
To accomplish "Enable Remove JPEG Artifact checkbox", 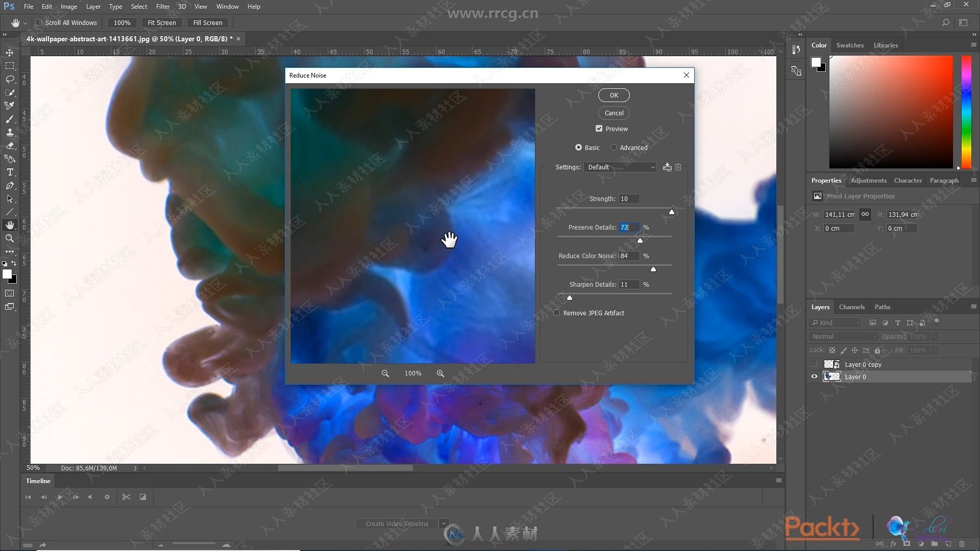I will click(557, 313).
